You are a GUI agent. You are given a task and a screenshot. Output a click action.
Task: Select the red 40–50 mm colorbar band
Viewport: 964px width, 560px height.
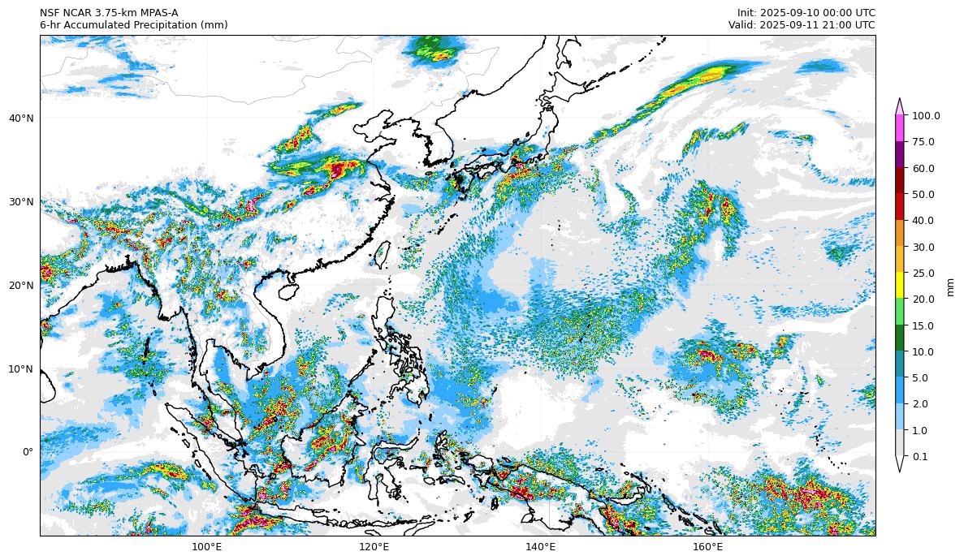point(900,207)
